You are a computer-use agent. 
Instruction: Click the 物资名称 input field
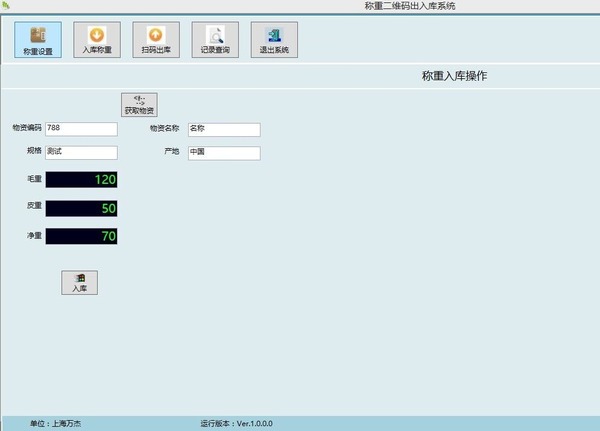pos(223,129)
